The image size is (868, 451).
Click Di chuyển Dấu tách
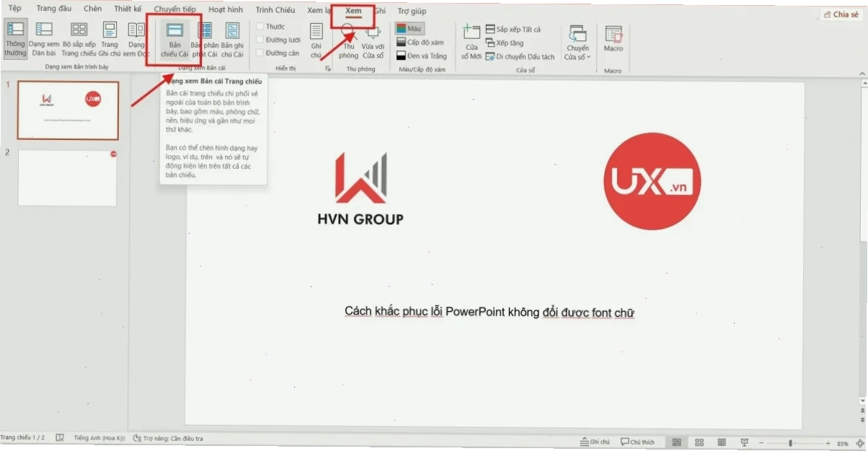pyautogui.click(x=520, y=57)
